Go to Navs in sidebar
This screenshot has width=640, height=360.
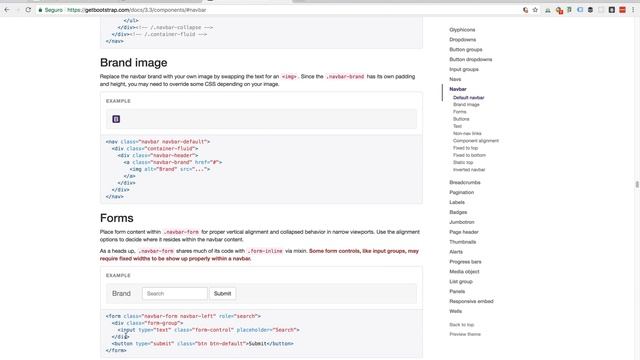coord(455,79)
